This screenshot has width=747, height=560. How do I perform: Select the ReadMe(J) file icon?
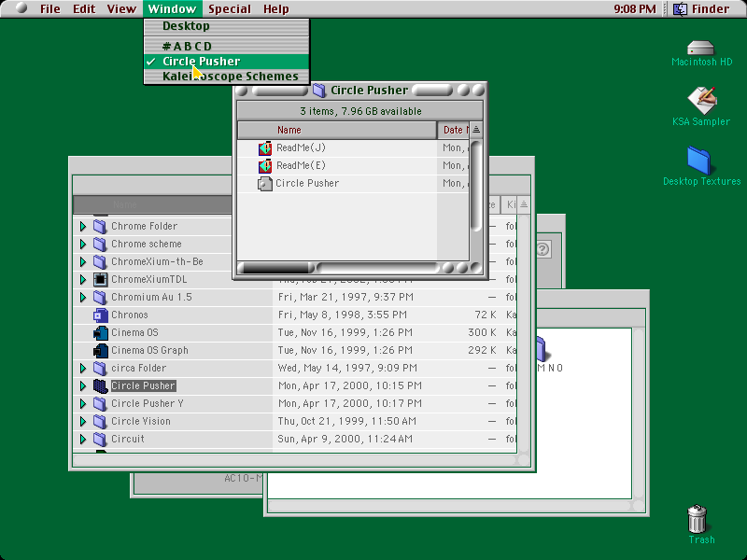coord(265,148)
